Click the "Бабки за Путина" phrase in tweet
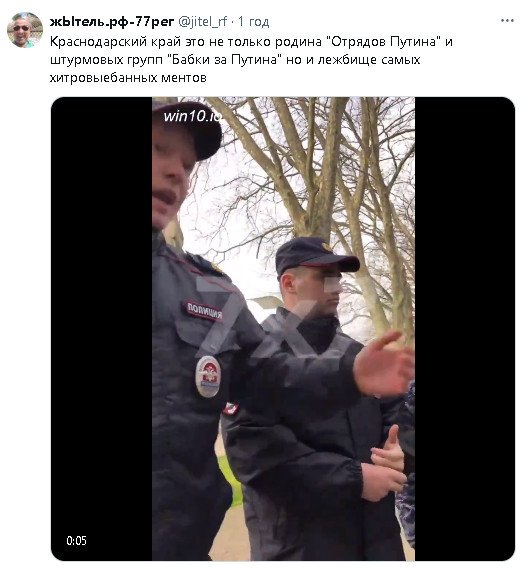The height and width of the screenshot is (571, 529). point(226,60)
